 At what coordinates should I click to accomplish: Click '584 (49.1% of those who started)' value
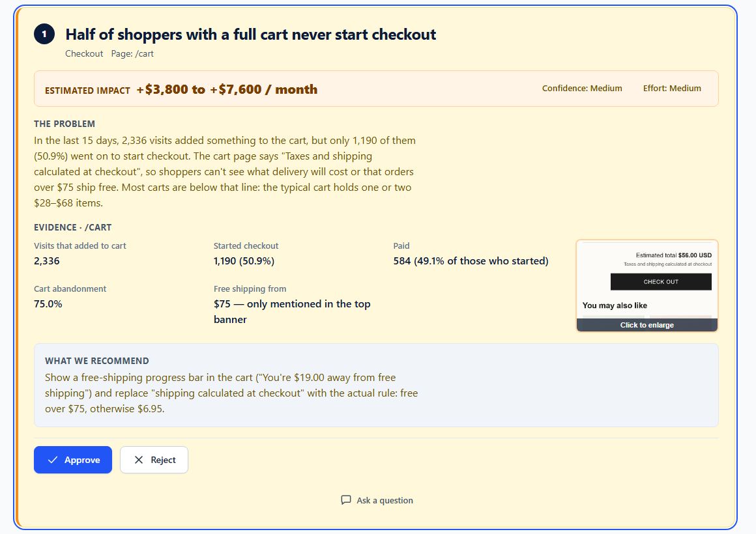point(471,260)
